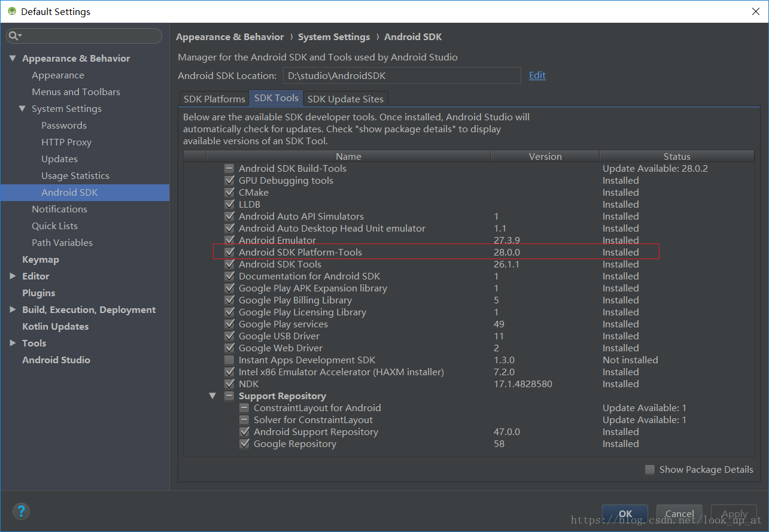
Task: Select Android Support Repository row
Action: [316, 432]
